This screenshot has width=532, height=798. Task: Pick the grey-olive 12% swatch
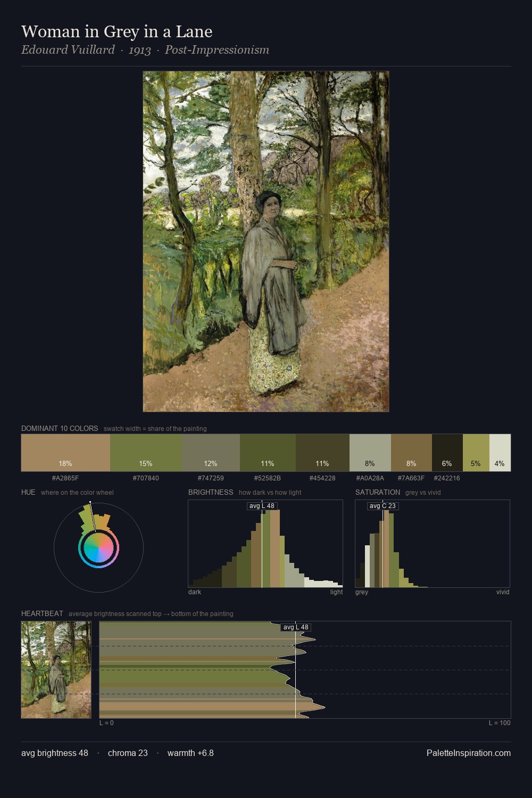coord(211,453)
